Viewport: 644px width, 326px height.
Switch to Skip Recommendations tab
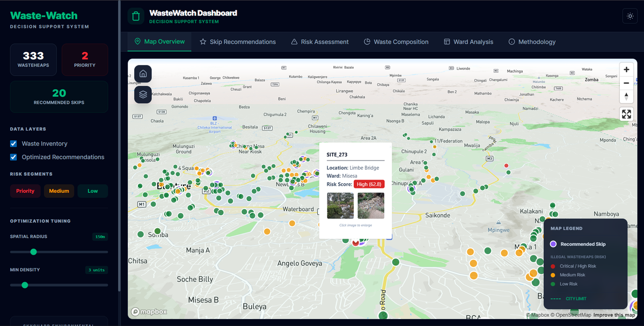238,41
